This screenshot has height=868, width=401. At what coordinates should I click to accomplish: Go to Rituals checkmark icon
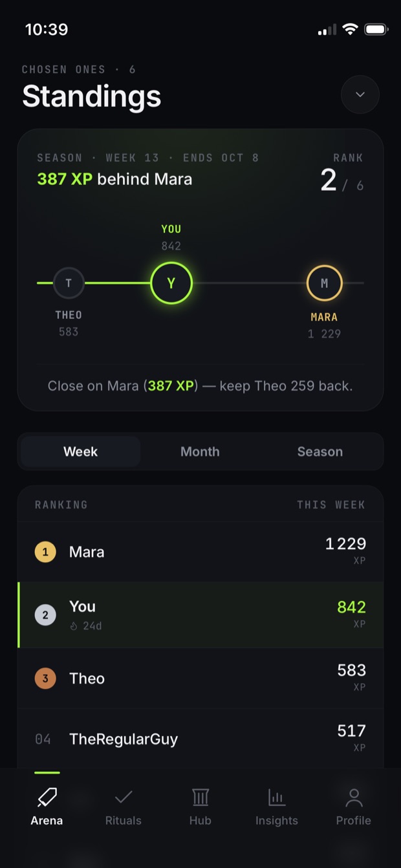(123, 797)
